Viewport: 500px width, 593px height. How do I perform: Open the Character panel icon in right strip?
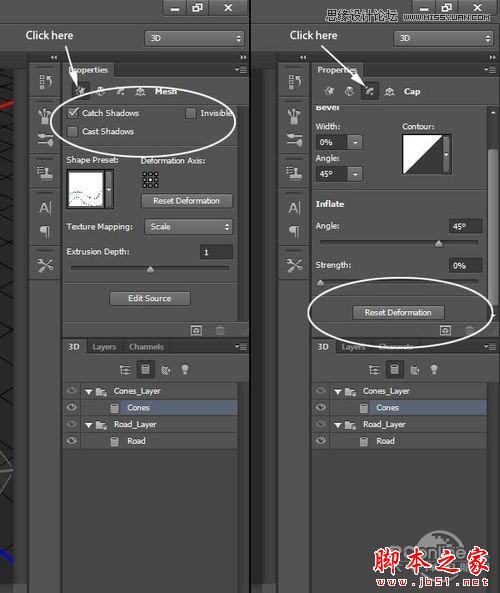pyautogui.click(x=294, y=208)
